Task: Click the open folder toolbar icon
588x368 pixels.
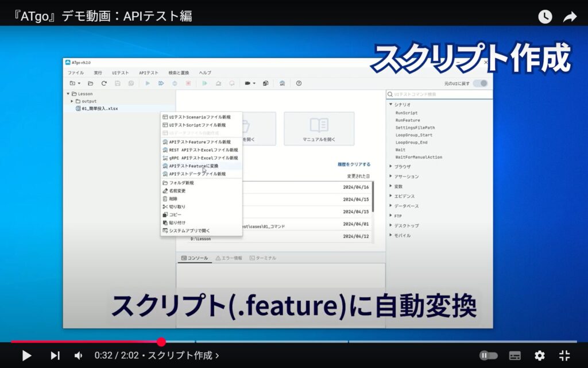Action: coord(90,83)
